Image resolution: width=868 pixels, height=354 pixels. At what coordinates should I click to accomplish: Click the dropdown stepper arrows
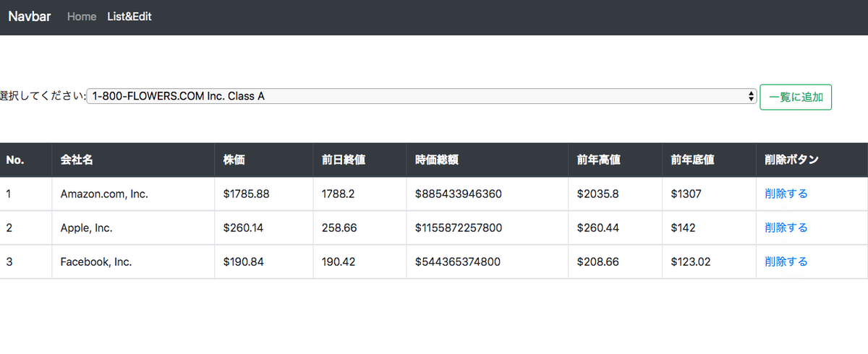752,96
